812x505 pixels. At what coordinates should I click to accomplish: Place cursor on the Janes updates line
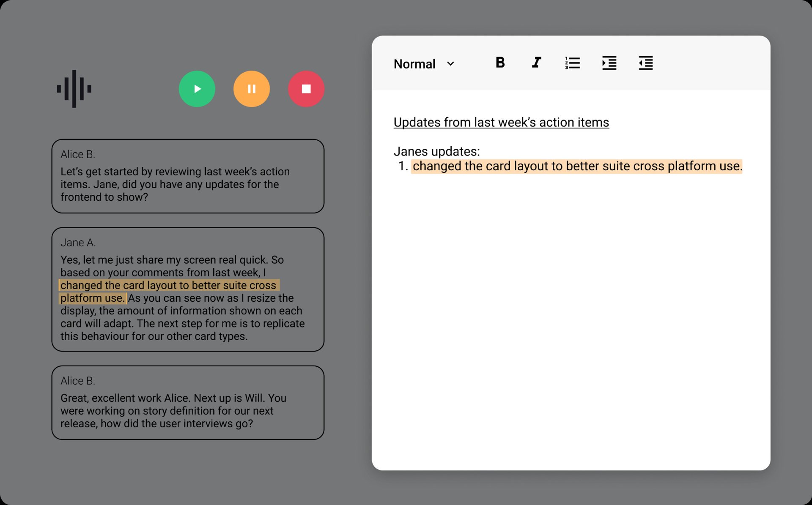click(x=436, y=151)
